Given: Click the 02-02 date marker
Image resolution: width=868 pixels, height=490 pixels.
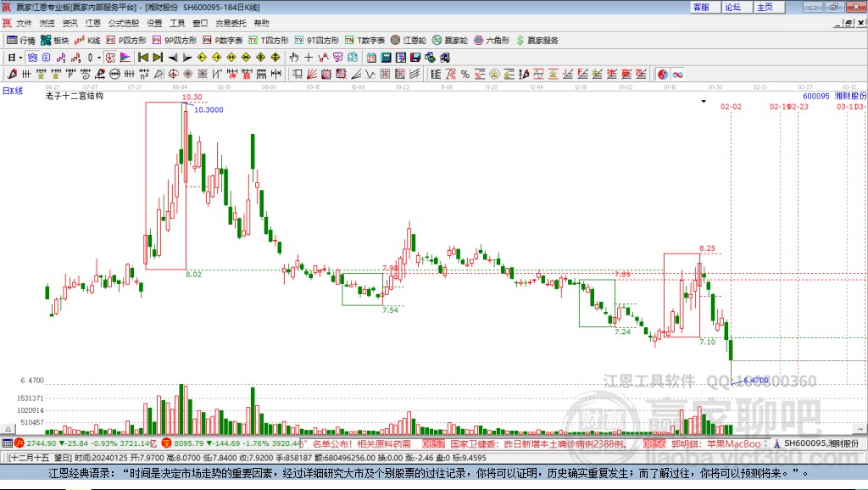Looking at the screenshot, I should pyautogui.click(x=731, y=106).
